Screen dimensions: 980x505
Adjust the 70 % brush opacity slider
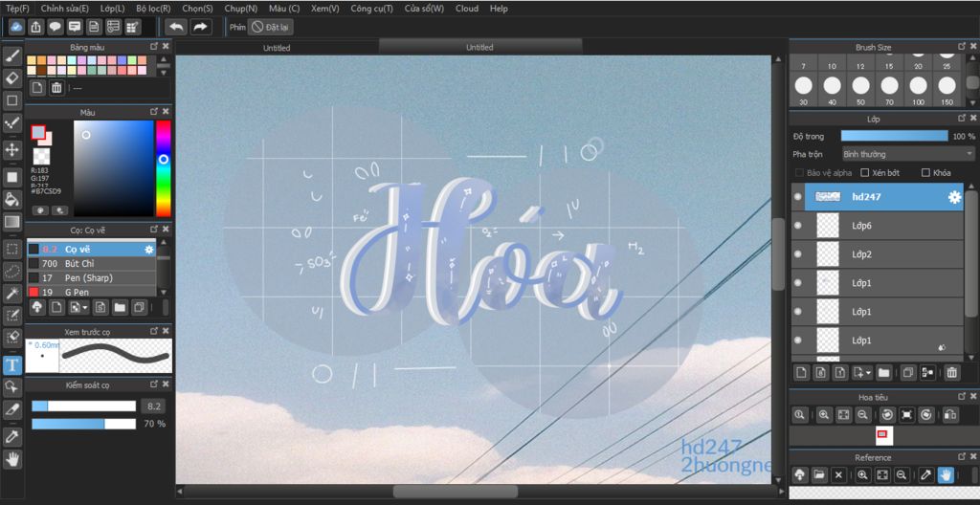point(84,424)
